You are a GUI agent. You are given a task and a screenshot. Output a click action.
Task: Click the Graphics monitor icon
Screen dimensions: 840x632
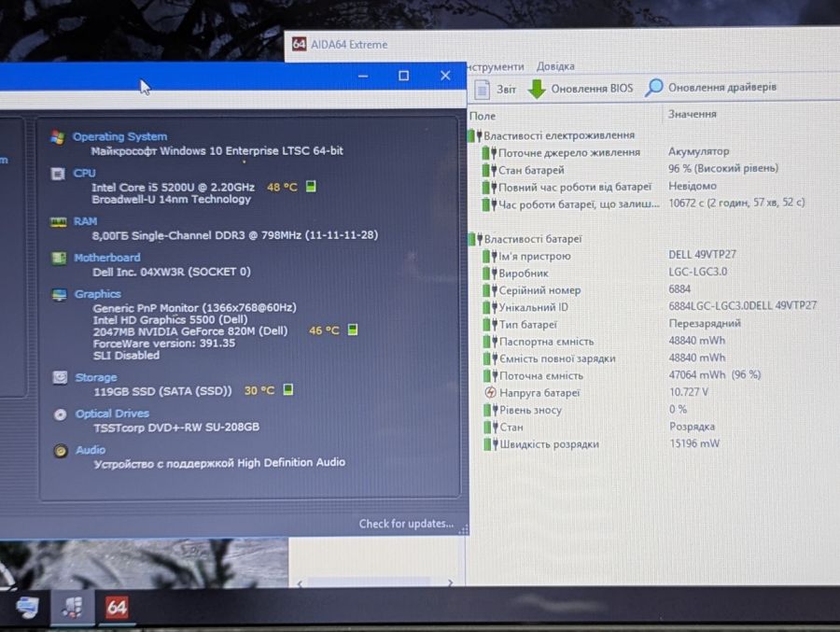point(59,295)
